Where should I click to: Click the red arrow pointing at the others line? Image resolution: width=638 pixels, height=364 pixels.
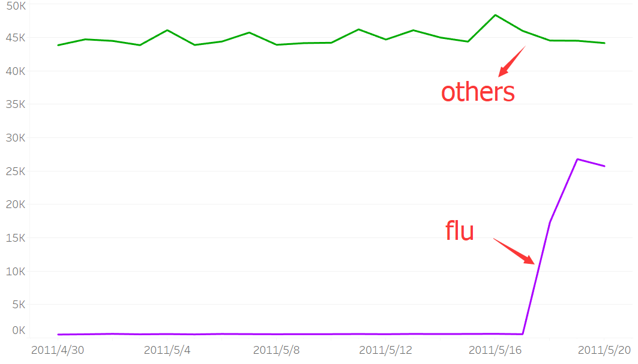(x=512, y=61)
